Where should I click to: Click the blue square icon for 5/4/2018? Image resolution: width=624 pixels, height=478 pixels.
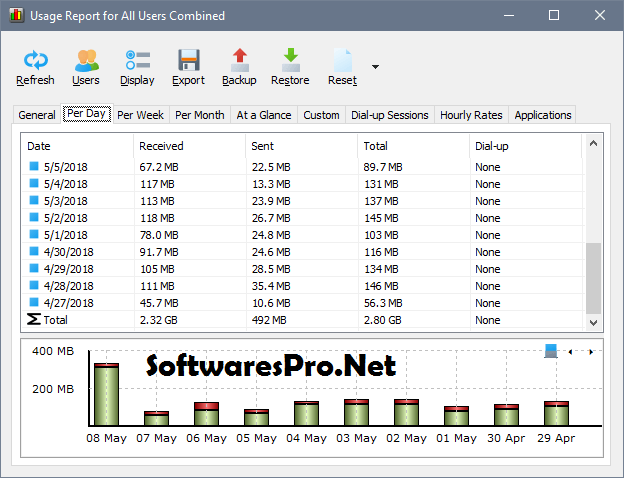tap(34, 183)
